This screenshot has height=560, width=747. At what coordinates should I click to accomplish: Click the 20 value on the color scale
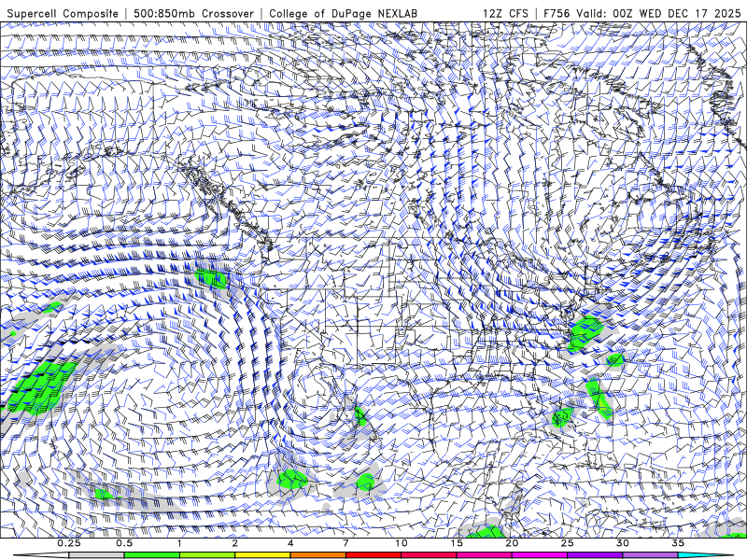tap(512, 543)
